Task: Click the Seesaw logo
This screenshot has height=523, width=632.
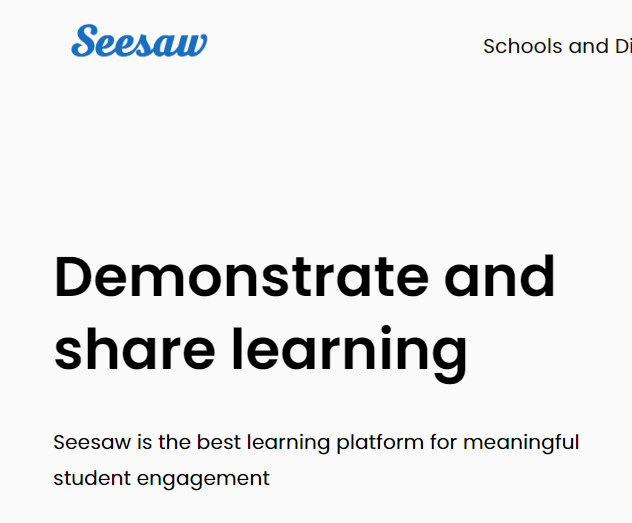Action: tap(139, 42)
